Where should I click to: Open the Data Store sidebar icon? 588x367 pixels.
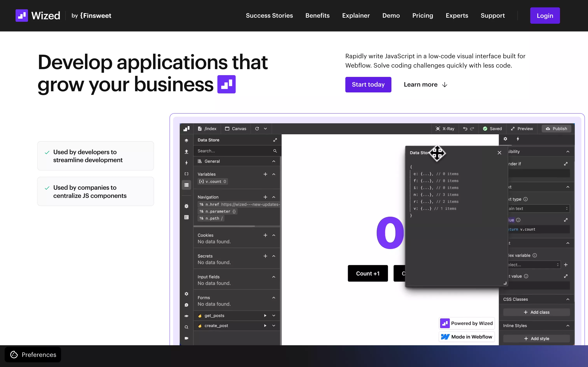click(x=186, y=185)
